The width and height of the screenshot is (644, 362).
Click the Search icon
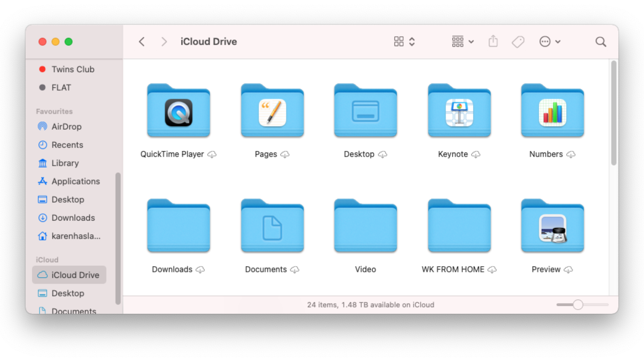[x=600, y=41]
